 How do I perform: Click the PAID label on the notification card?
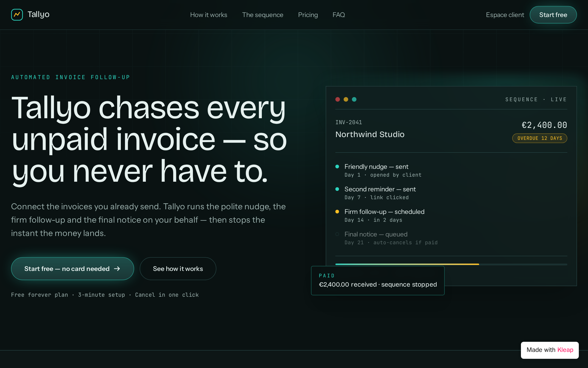[327, 276]
